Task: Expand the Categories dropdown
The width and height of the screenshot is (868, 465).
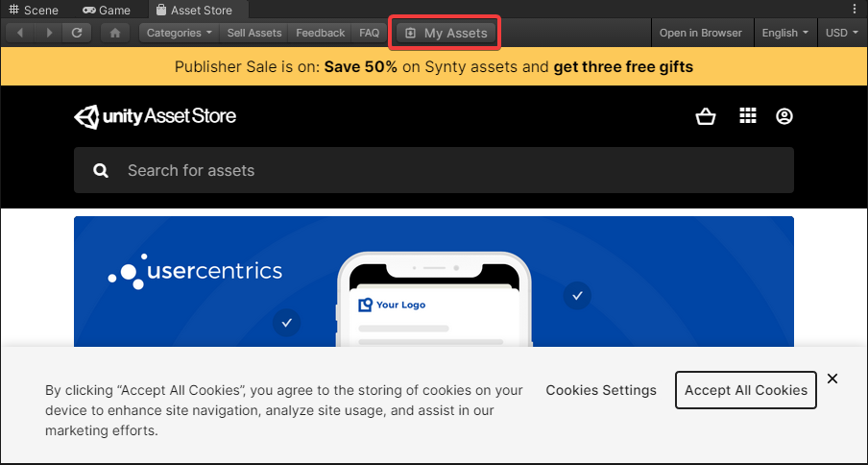Action: coord(180,33)
